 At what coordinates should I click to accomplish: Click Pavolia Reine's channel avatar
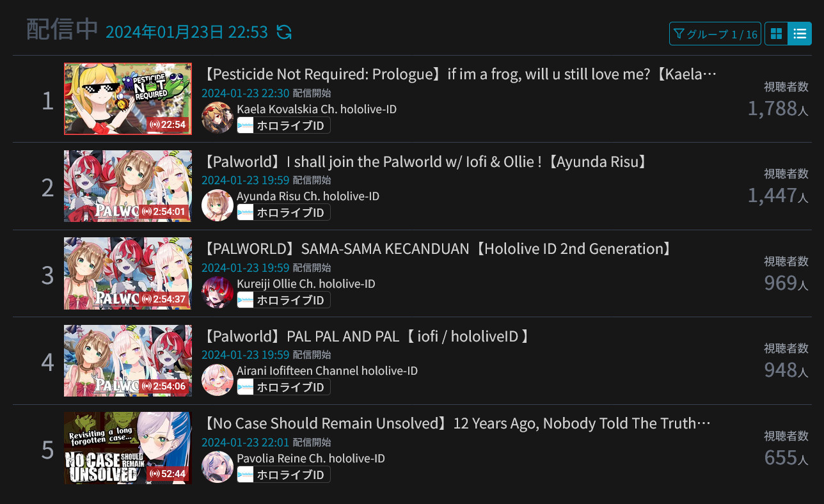tap(218, 467)
